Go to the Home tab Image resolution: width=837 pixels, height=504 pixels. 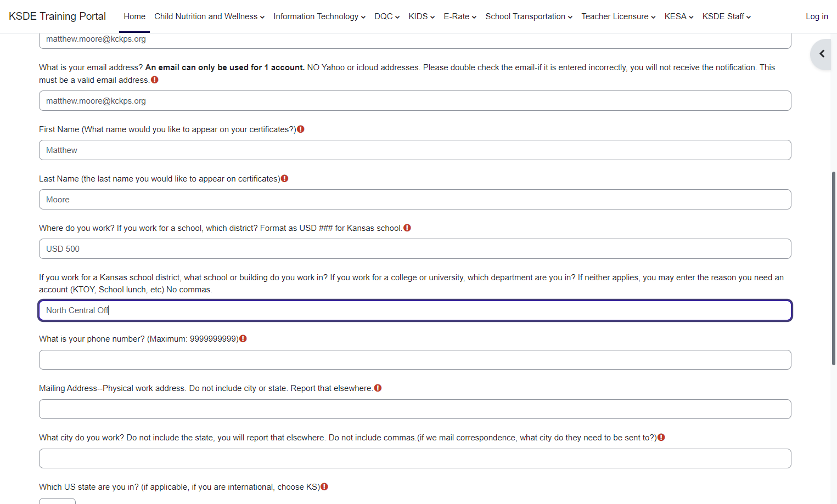(x=134, y=16)
